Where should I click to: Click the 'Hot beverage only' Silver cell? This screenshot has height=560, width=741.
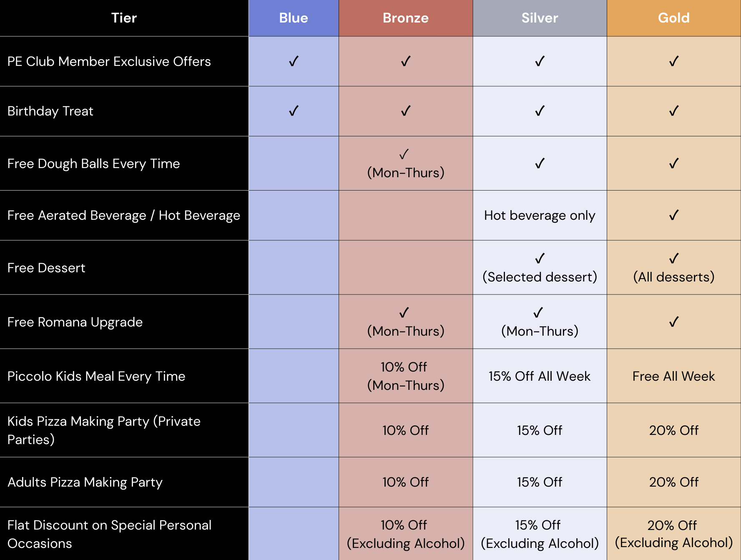(x=540, y=216)
